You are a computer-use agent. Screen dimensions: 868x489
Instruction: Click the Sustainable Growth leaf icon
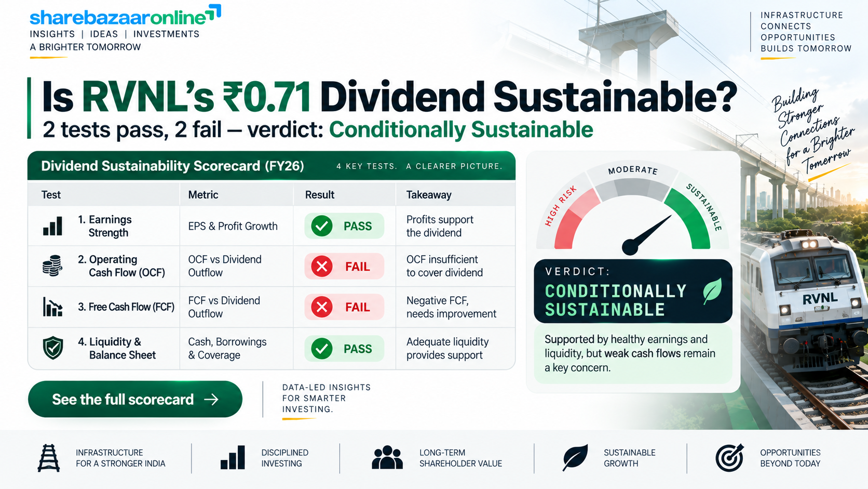point(575,458)
